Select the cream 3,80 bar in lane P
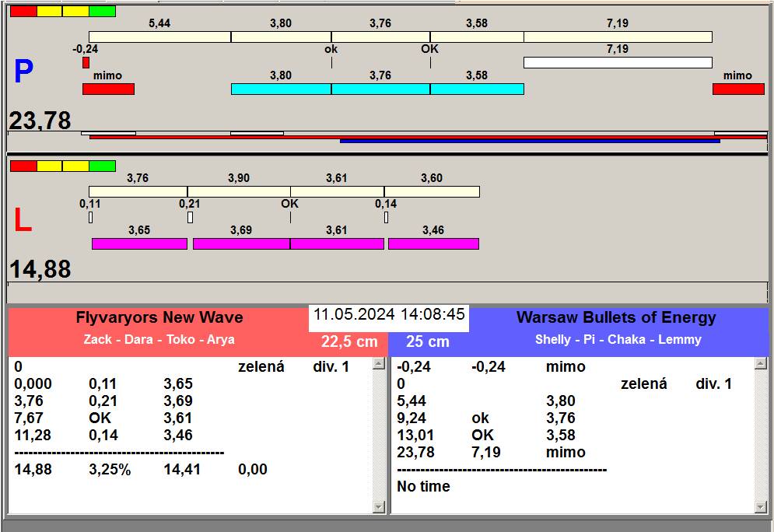This screenshot has height=532, width=774. (x=281, y=37)
